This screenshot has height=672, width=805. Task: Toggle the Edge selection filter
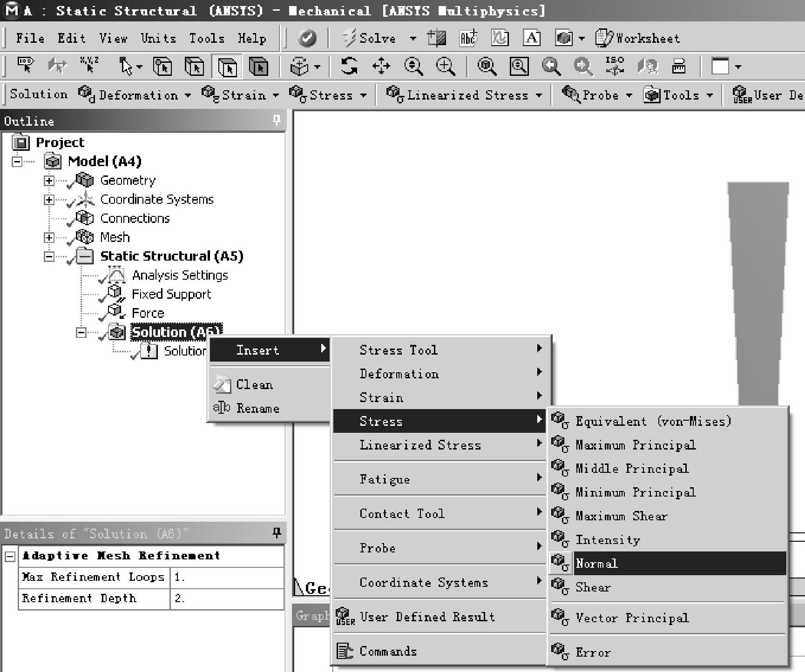[x=195, y=66]
